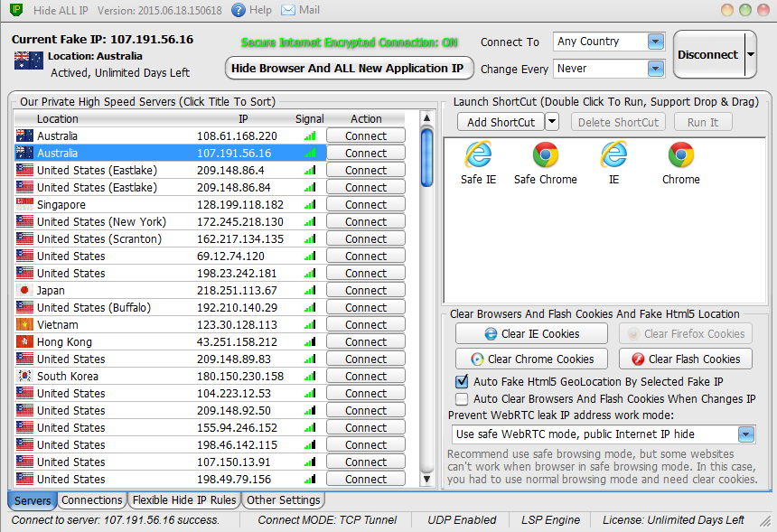Expand the Add ShortCut arrow menu
This screenshot has height=532, width=777.
click(552, 122)
